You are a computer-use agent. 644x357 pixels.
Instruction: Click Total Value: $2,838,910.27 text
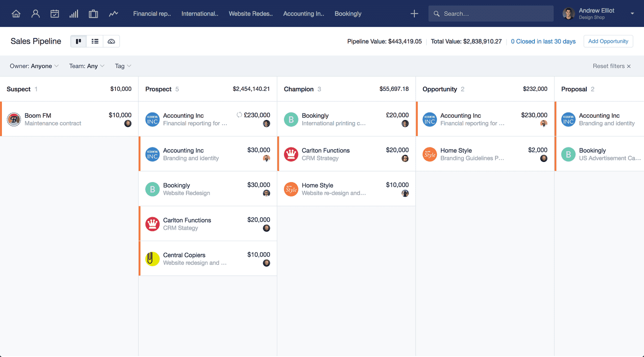point(466,41)
